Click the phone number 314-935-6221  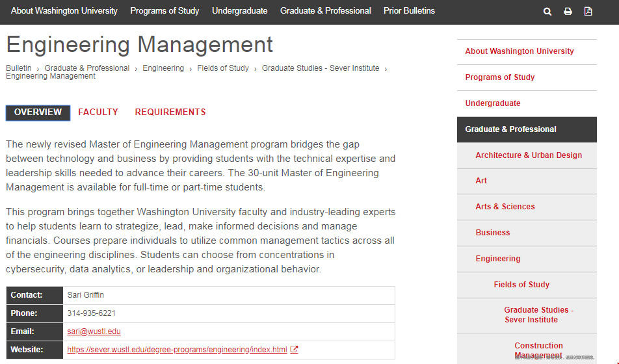click(91, 313)
